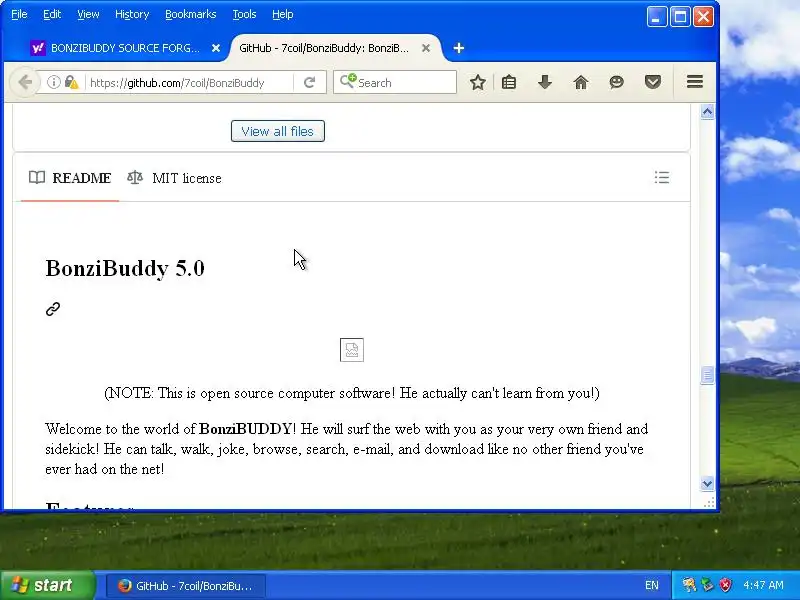
Task: Select the README tab
Action: pos(70,178)
